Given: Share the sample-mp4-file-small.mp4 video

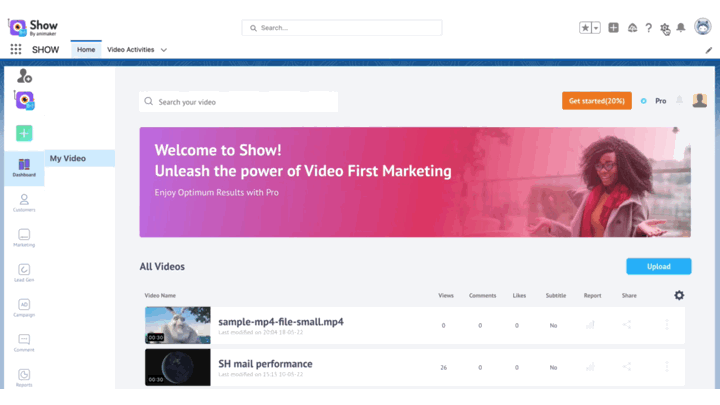Looking at the screenshot, I should click(627, 325).
